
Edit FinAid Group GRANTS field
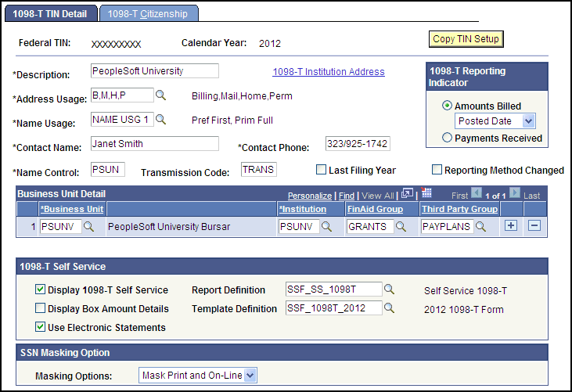pos(370,226)
